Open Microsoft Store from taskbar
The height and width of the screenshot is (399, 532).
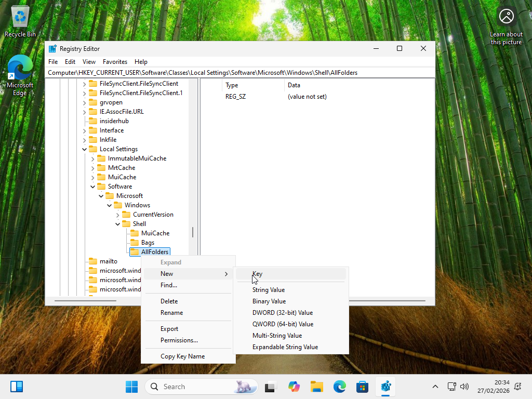(362, 387)
